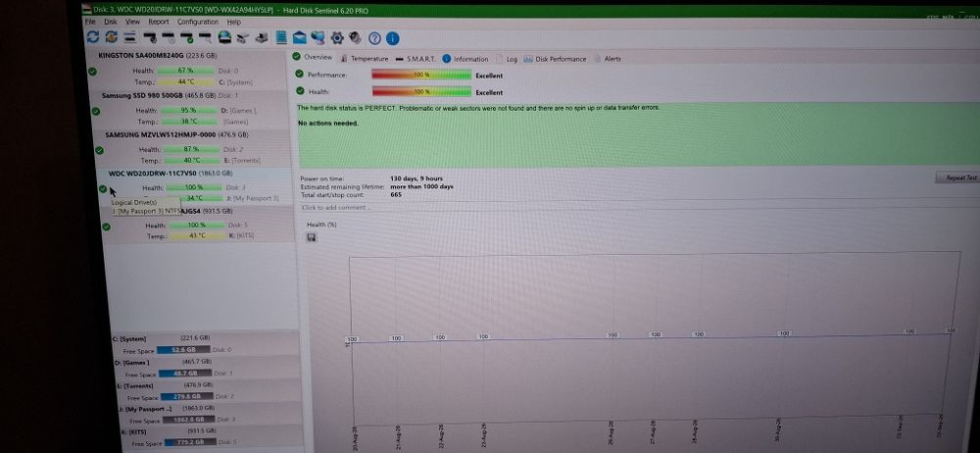Click green status check beside SAMSUNG MZVLW512HMJP

(99, 150)
